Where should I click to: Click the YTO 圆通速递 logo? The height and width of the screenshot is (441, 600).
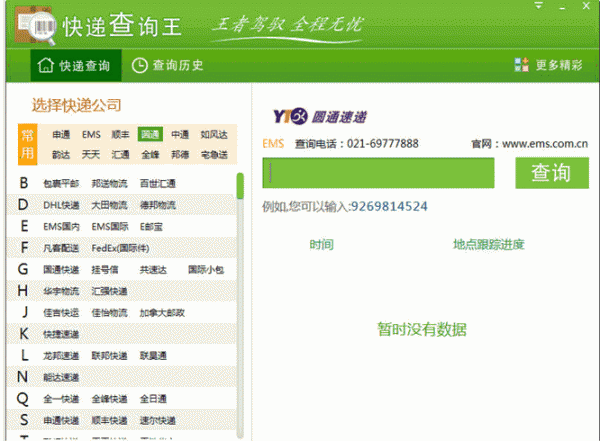(x=320, y=116)
